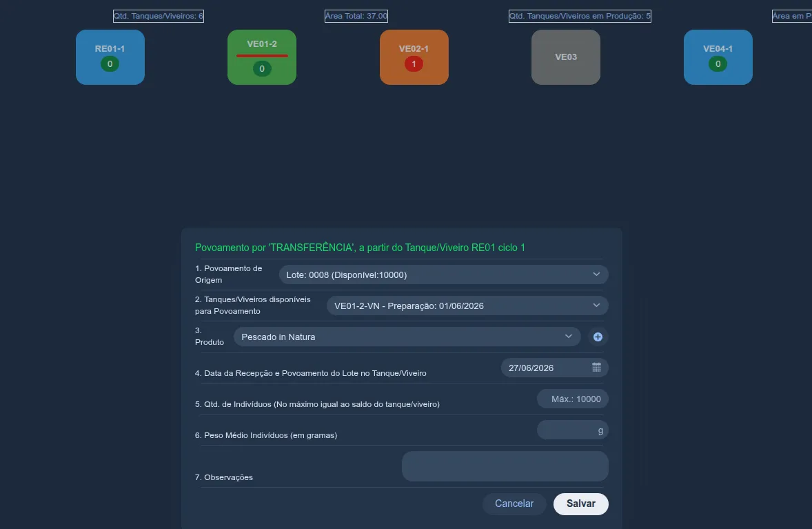Image resolution: width=812 pixels, height=529 pixels.
Task: Click the '6. Peso Médio Indivíduos (em gramas)' label
Action: [265, 435]
